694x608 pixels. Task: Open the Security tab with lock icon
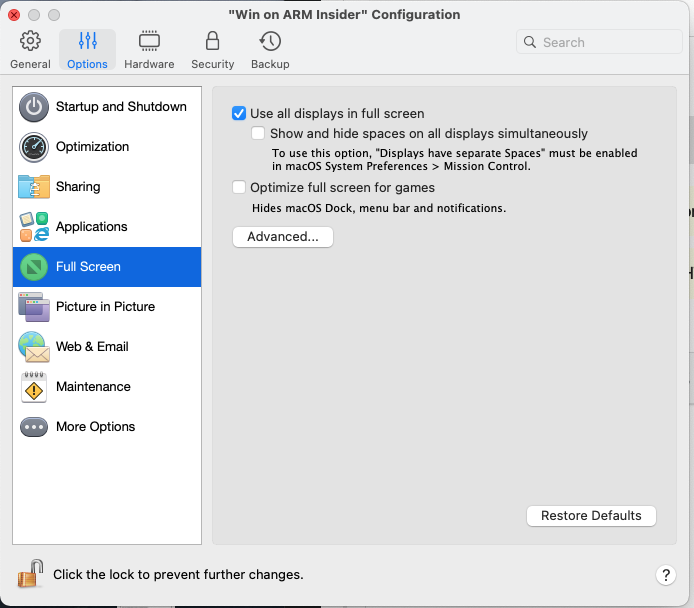[x=212, y=49]
